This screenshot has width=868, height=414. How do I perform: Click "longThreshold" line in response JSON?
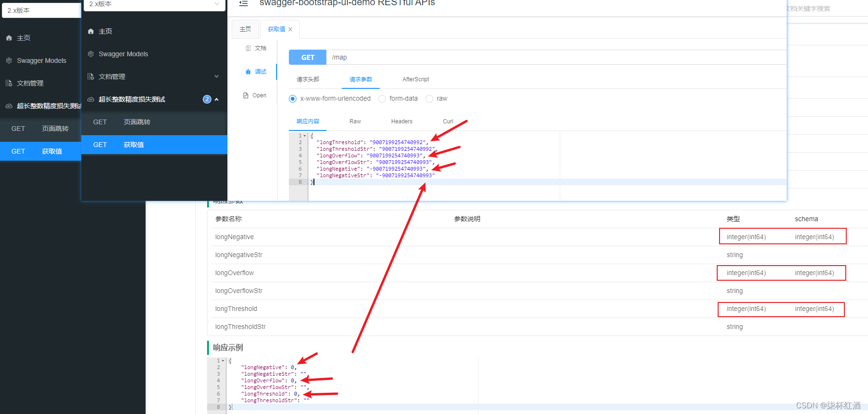coord(372,142)
